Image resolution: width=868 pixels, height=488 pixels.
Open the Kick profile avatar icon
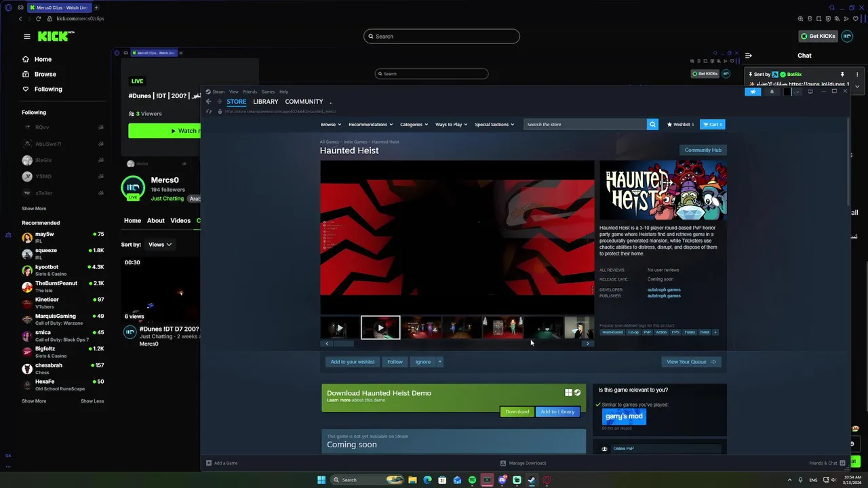pos(847,36)
